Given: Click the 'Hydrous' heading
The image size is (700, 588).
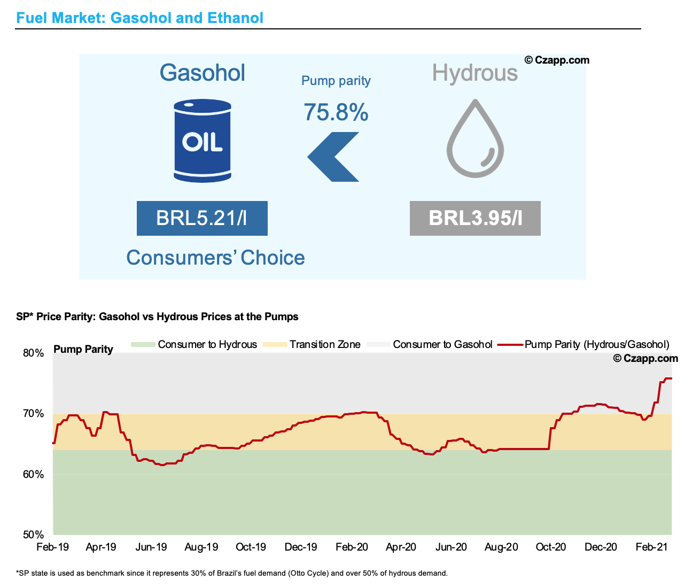Looking at the screenshot, I should click(x=475, y=73).
